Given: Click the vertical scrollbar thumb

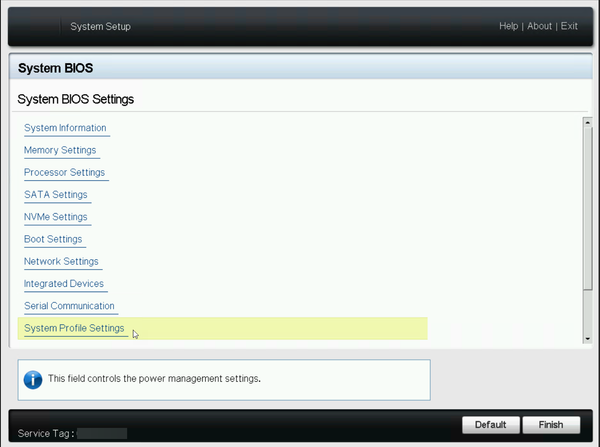Looking at the screenshot, I should coord(587,209).
